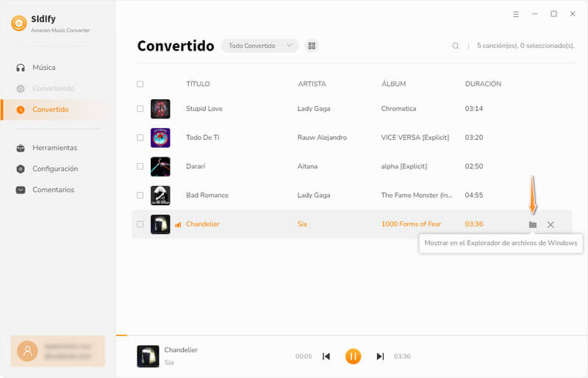Switch to grid view icon
Screen dimensions: 588x378
pos(312,46)
